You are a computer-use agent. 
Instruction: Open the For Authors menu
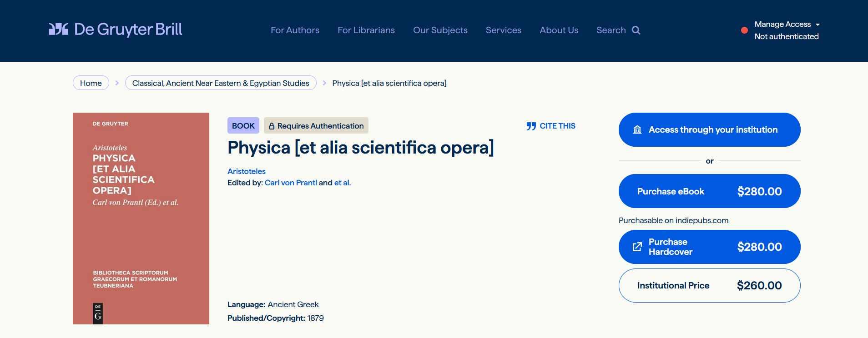click(295, 30)
